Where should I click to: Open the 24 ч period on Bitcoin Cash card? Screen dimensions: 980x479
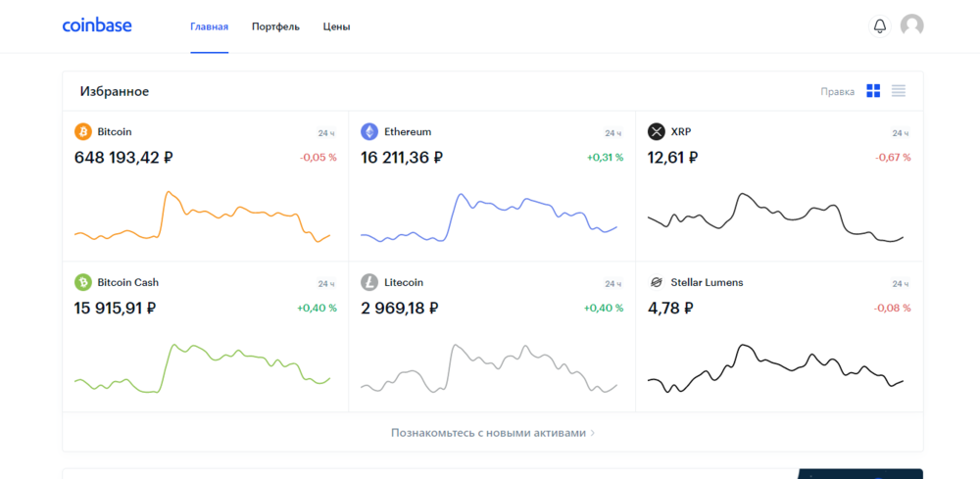click(326, 283)
